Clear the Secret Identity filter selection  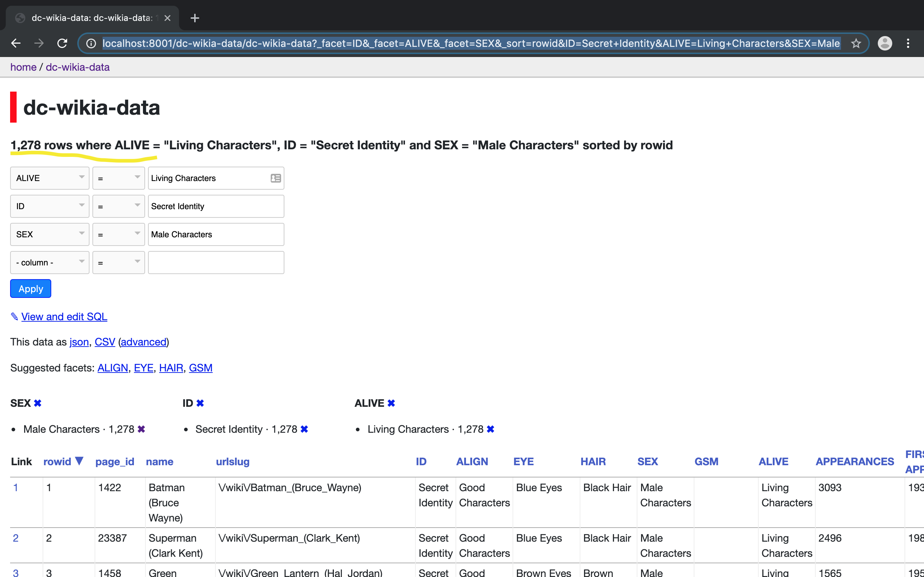304,429
